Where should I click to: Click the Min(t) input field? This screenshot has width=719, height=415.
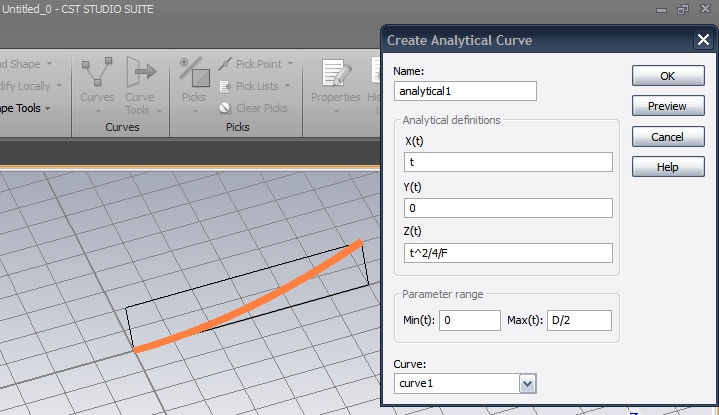click(x=470, y=320)
